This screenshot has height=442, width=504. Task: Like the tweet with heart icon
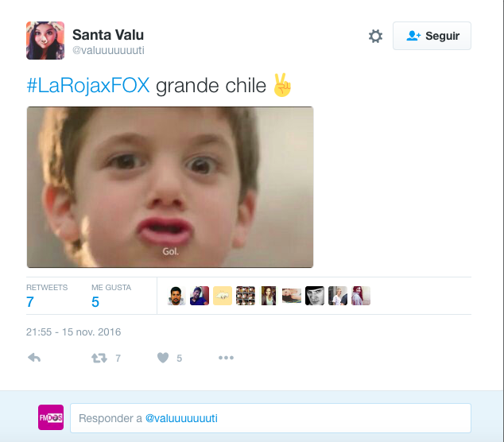[x=163, y=358]
